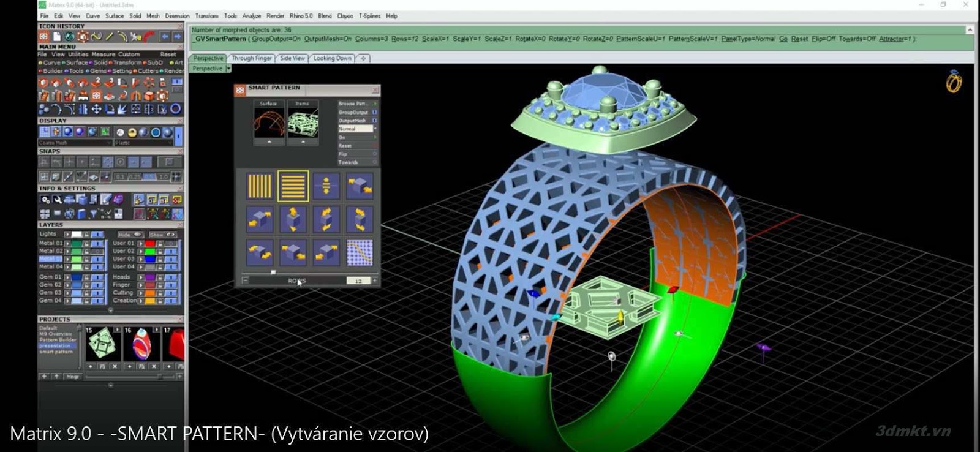Click the add project plus icon
The width and height of the screenshot is (980, 452).
[x=44, y=376]
